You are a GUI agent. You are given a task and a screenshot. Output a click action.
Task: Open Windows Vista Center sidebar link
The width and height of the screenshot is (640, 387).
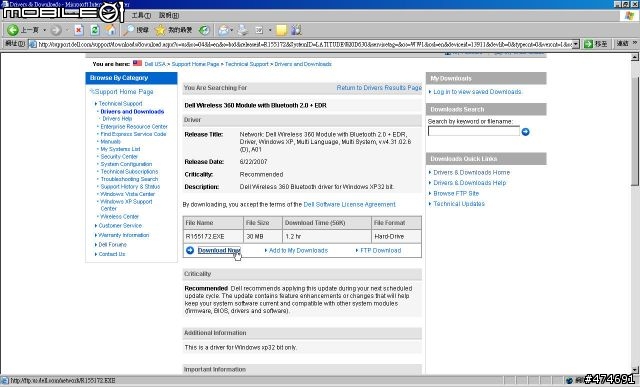click(x=127, y=194)
